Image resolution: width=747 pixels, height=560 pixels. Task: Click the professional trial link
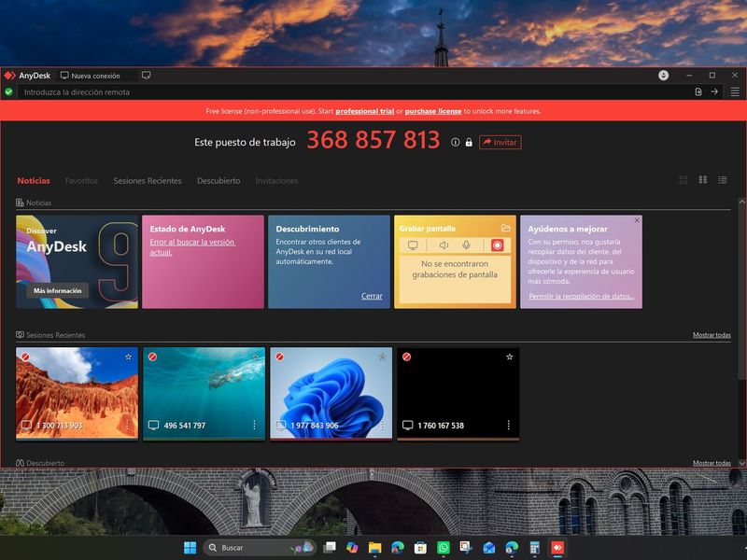point(364,111)
